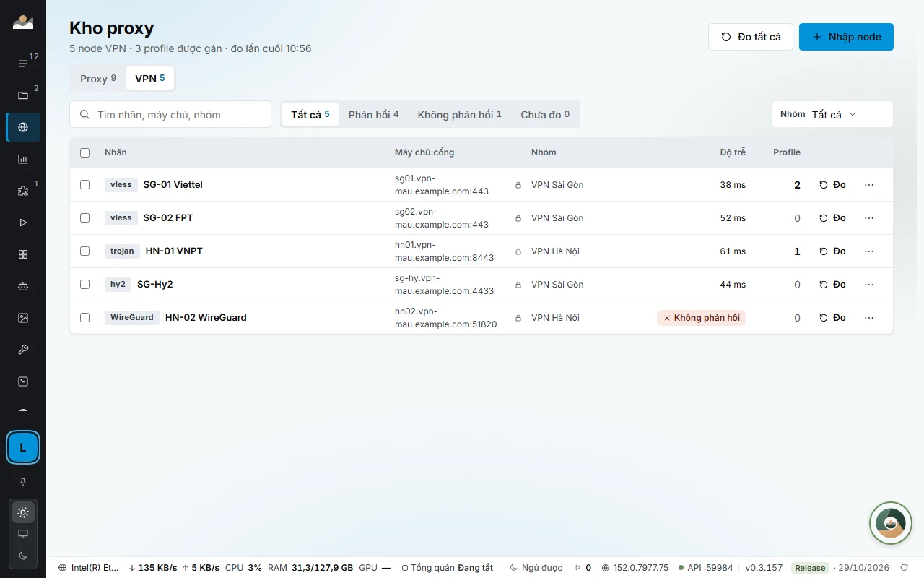The height and width of the screenshot is (578, 924).
Task: Open the more options menu for SG-Hy2
Action: click(869, 285)
